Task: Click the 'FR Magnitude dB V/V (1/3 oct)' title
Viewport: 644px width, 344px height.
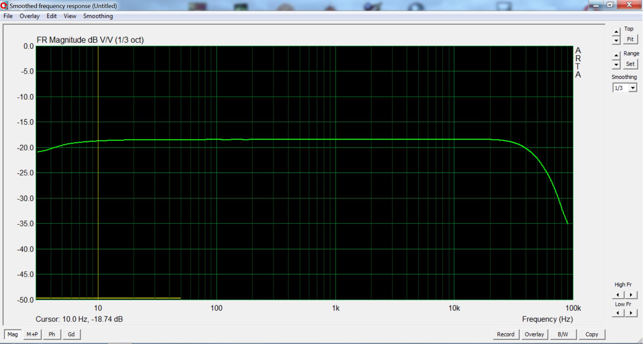Action: pos(90,40)
